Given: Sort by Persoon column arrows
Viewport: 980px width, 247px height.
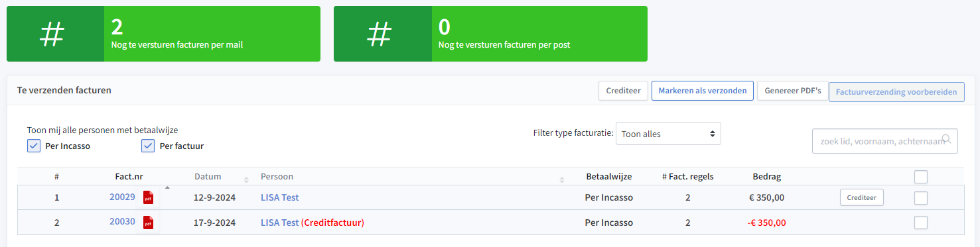Looking at the screenshot, I should click(562, 179).
